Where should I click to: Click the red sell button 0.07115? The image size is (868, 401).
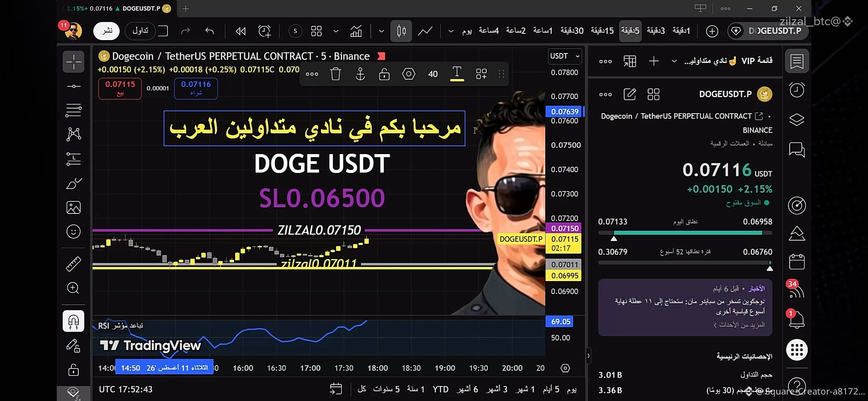click(120, 88)
